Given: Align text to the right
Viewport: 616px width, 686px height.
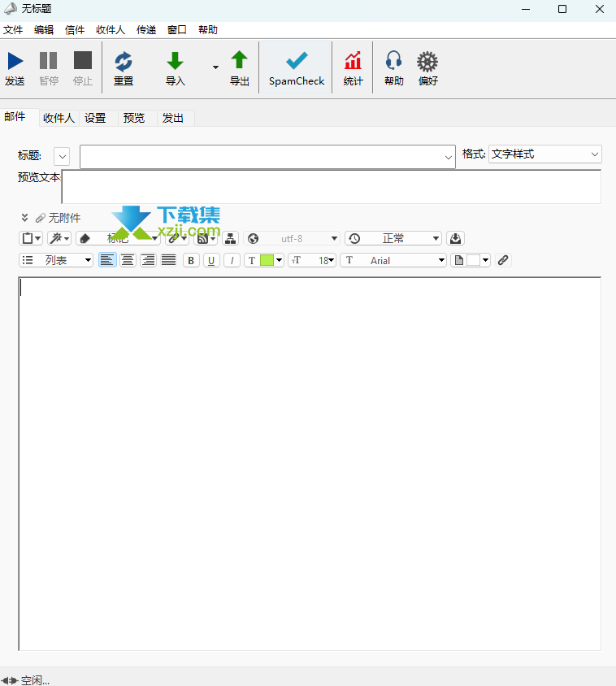Looking at the screenshot, I should [x=149, y=260].
